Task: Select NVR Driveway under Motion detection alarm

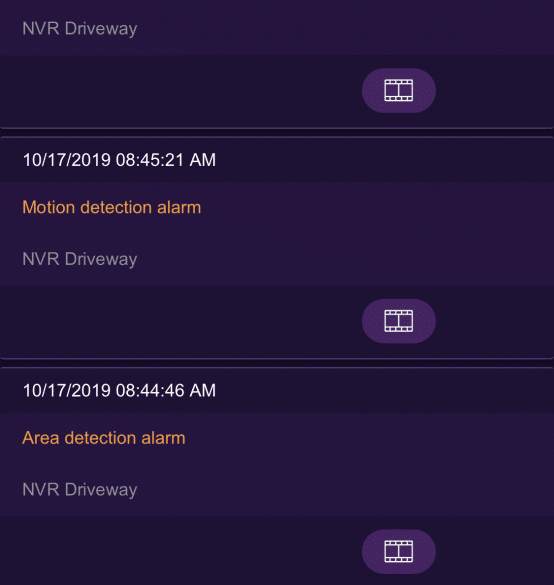Action: (x=80, y=259)
